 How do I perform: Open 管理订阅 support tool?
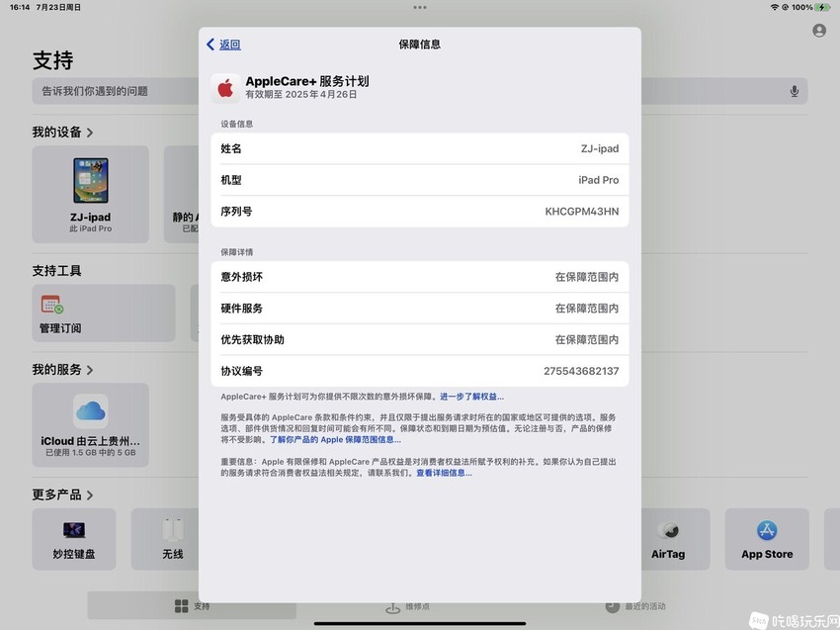pos(104,314)
